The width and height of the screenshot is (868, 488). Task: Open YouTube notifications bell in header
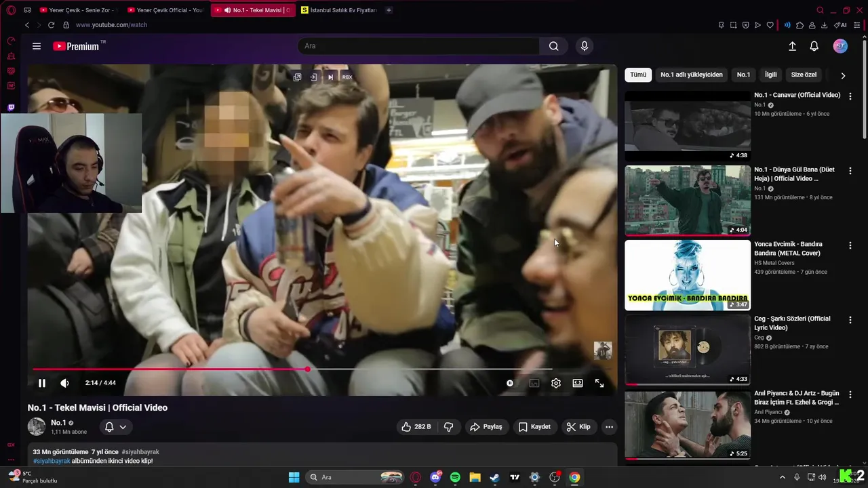click(814, 46)
